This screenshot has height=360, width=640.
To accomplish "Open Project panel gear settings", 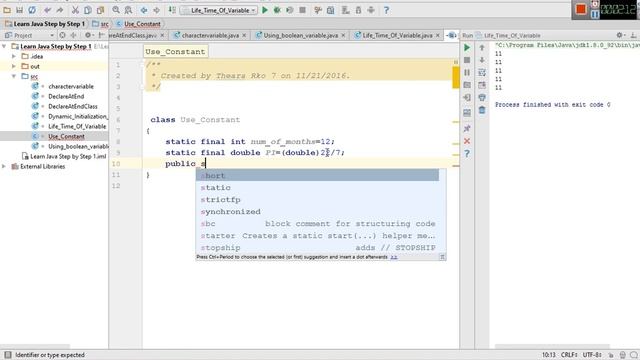I will [88, 36].
